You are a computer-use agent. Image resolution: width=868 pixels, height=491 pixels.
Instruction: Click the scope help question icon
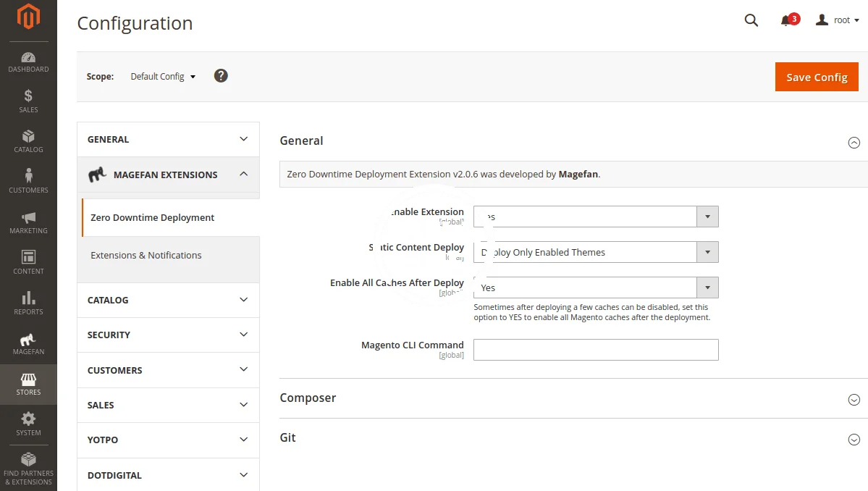tap(221, 76)
